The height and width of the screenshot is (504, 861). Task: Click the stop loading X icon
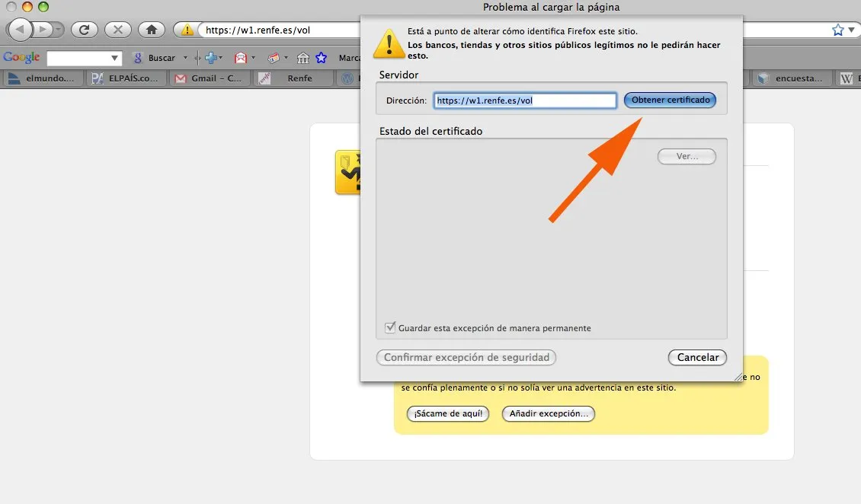point(117,30)
